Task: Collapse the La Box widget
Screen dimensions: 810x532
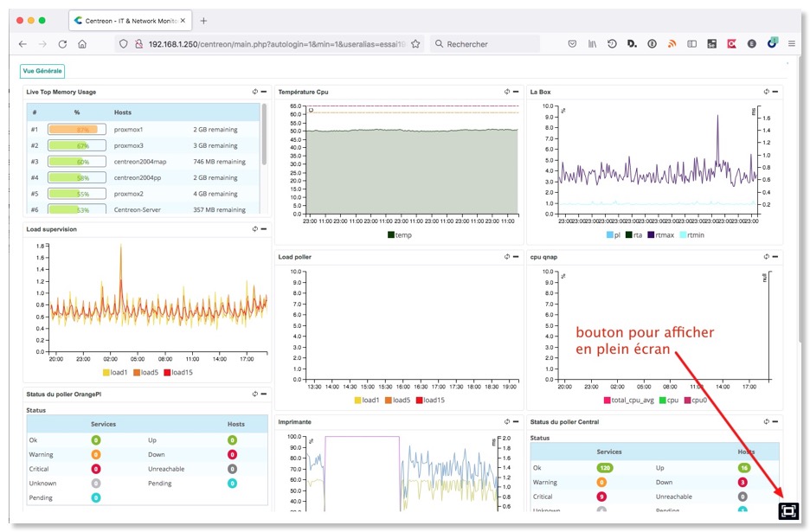Action: [x=775, y=92]
